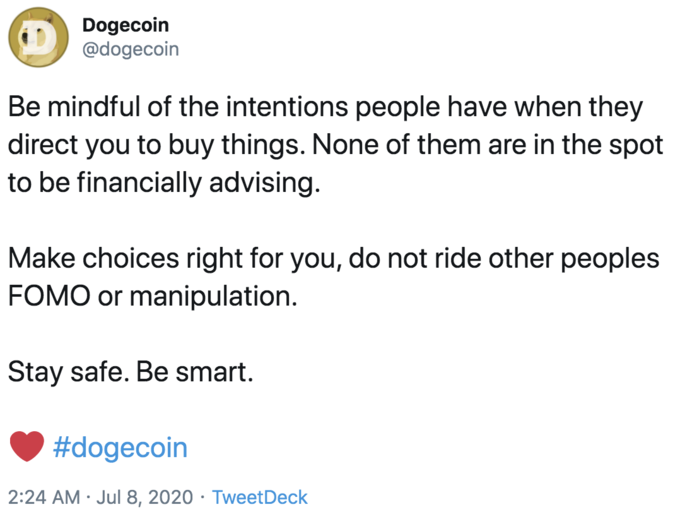The image size is (680, 519).
Task: Click the word "people" in the first line
Action: point(398,108)
